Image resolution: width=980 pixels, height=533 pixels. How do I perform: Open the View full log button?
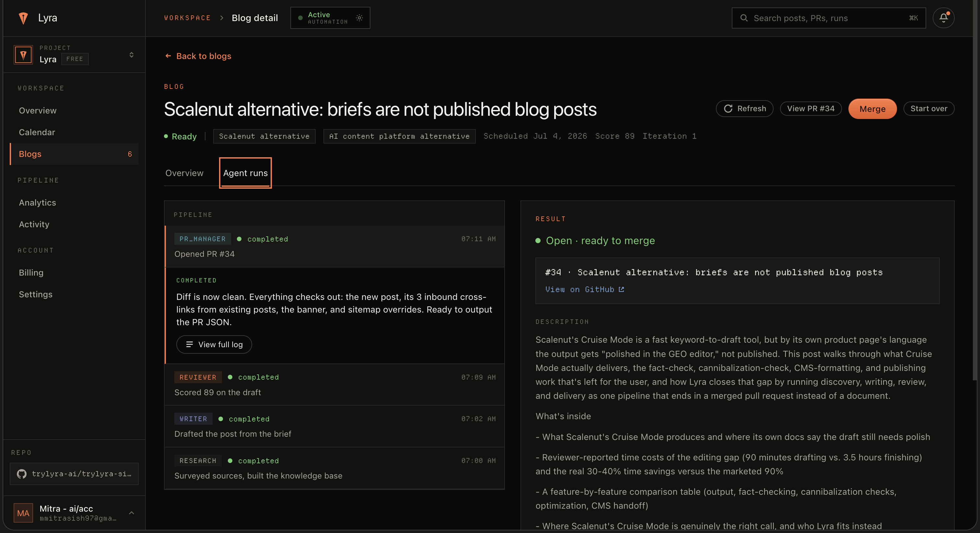pos(214,345)
